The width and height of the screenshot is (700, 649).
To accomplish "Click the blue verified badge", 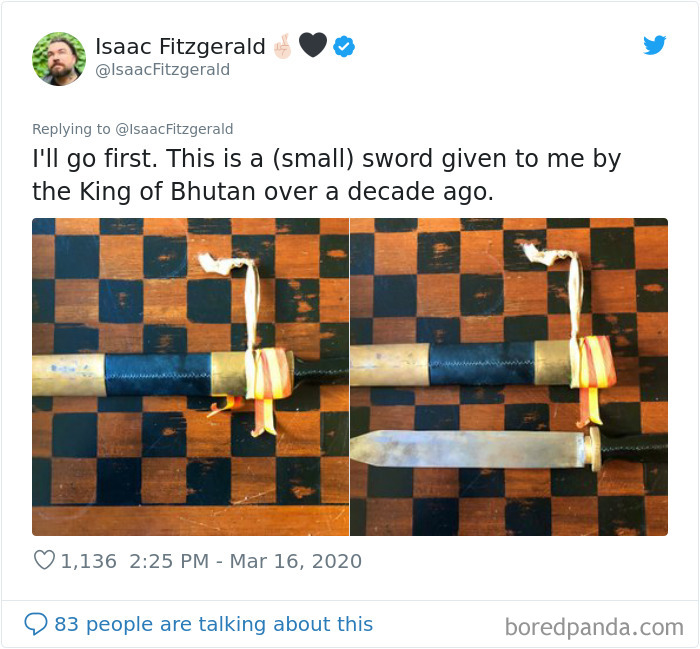I will click(344, 46).
